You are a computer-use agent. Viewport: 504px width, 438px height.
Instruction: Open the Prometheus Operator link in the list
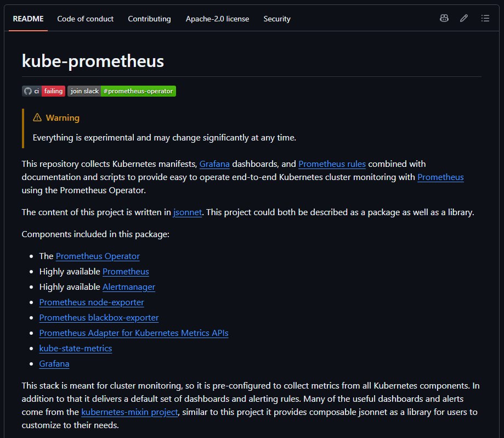pos(98,256)
